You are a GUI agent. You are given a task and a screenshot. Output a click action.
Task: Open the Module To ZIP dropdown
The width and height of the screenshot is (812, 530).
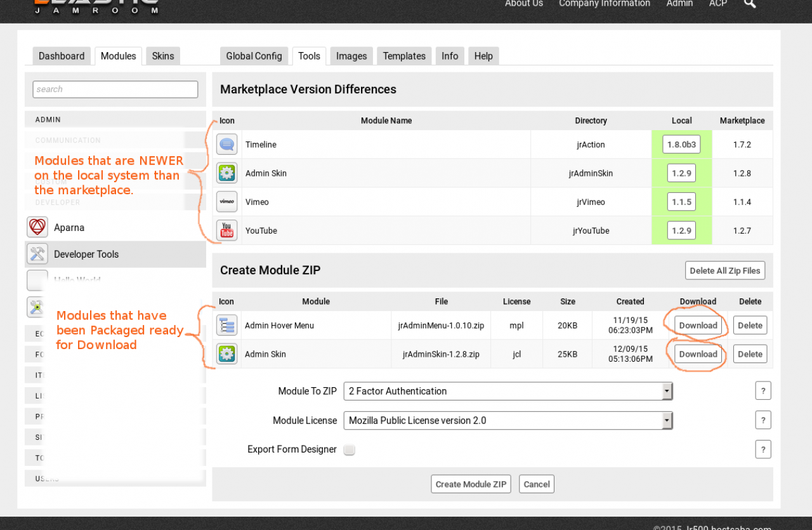pyautogui.click(x=507, y=391)
